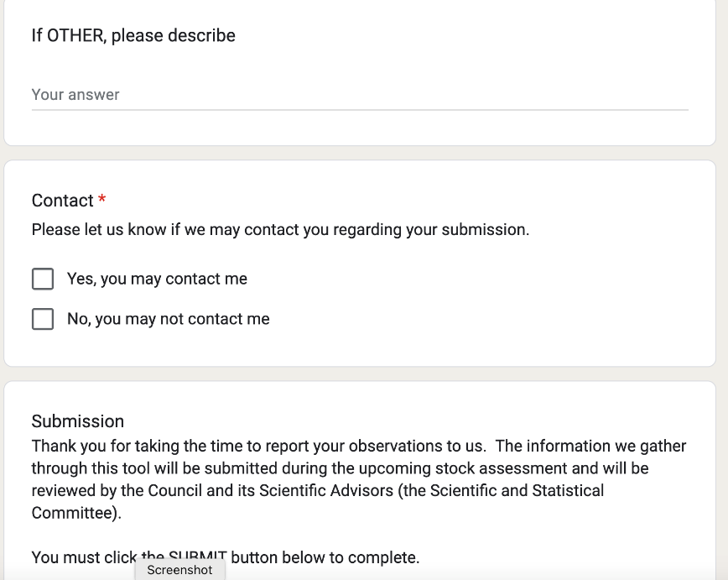
Task: Click the "Yes, you may contact me" label text
Action: coord(157,279)
